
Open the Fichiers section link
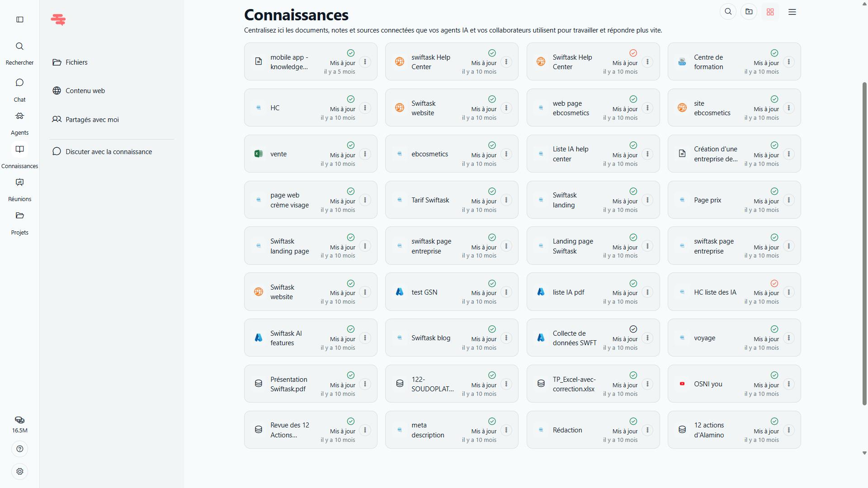[76, 62]
